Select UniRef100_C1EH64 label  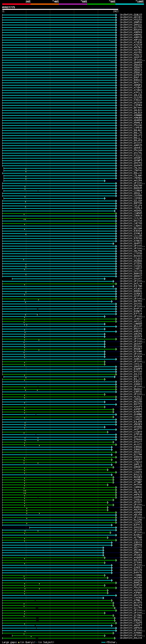tap(131, 198)
